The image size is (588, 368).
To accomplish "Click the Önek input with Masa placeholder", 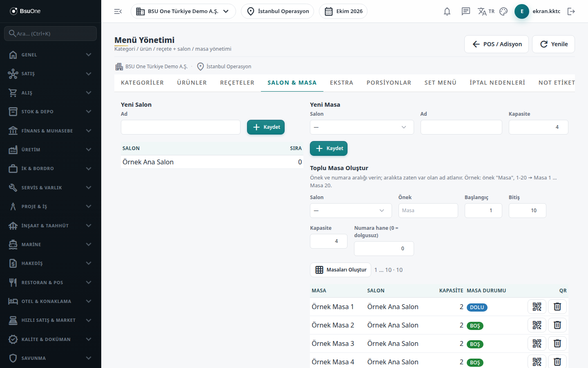I will coord(428,211).
